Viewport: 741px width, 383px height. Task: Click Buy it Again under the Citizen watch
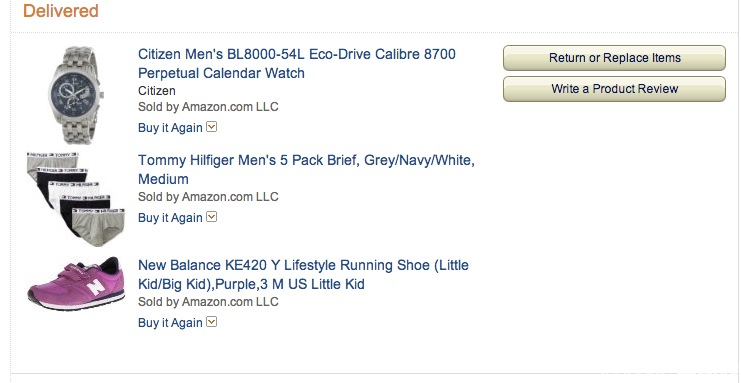pyautogui.click(x=170, y=128)
